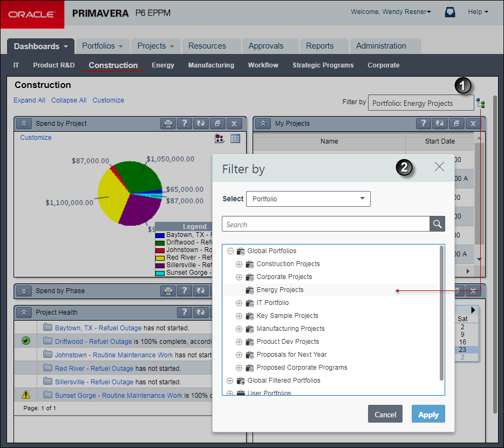Open the Welcome, Wendy Resner user menu

pyautogui.click(x=391, y=12)
